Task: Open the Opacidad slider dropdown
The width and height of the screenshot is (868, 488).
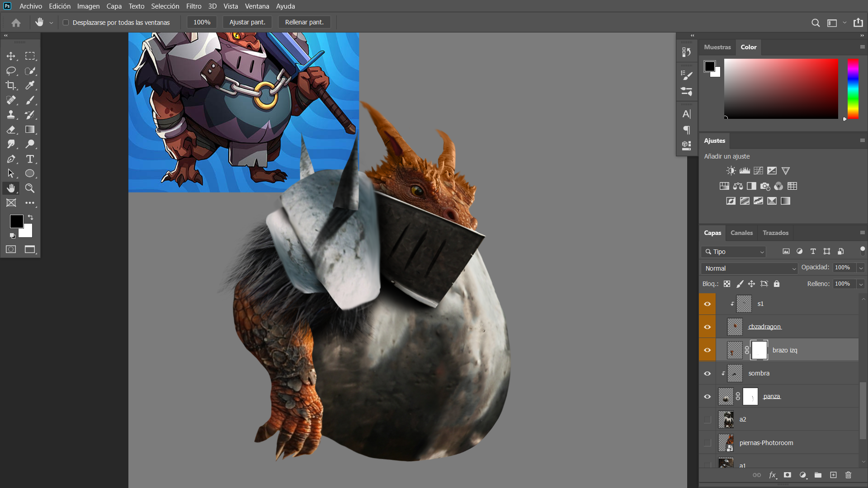Action: (x=861, y=268)
